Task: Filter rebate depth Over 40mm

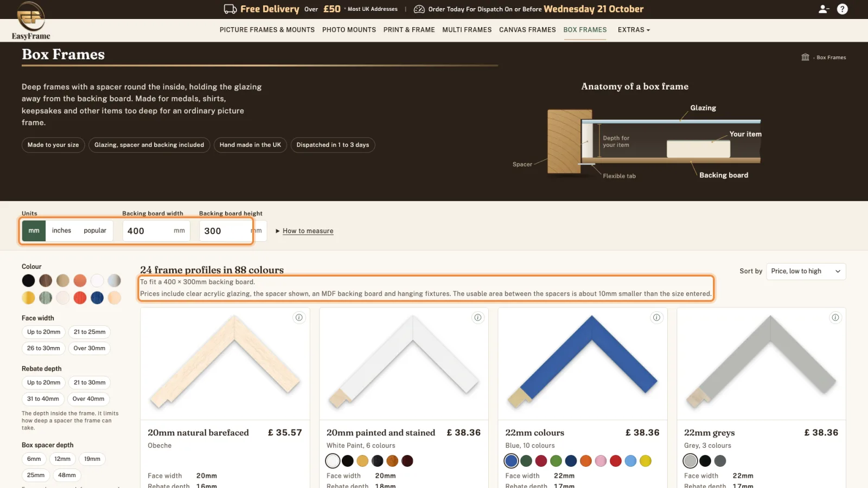Action: [x=88, y=399]
